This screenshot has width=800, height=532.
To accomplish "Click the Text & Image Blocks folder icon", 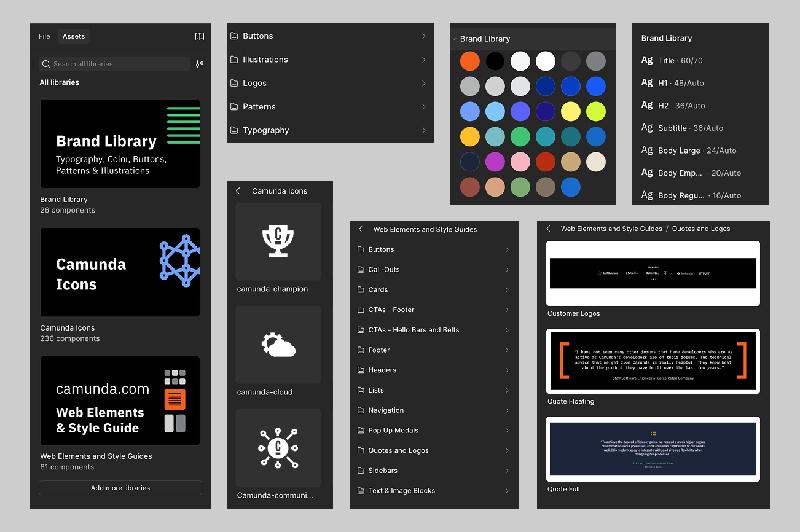I will [361, 491].
